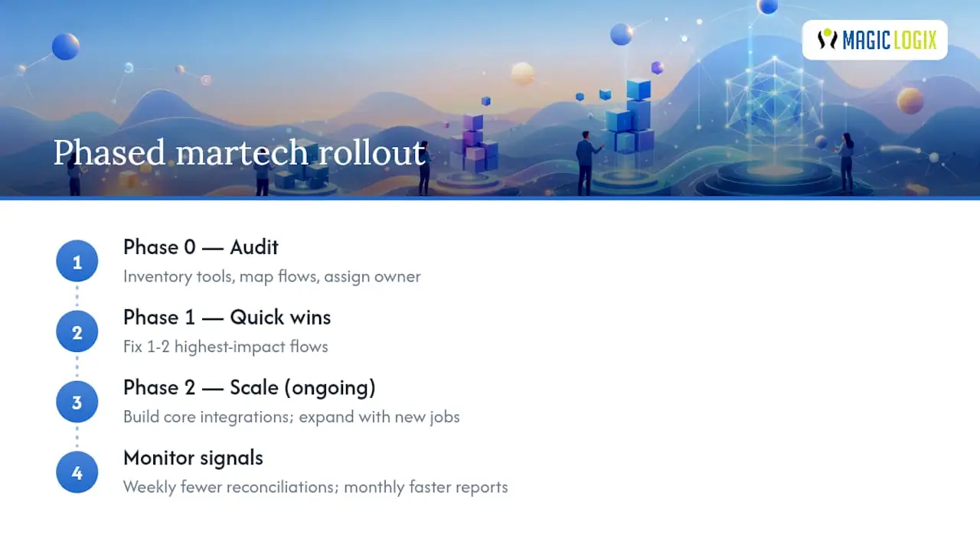Click the Magic Logix logo badge
This screenshot has width=980, height=551.
(x=874, y=40)
